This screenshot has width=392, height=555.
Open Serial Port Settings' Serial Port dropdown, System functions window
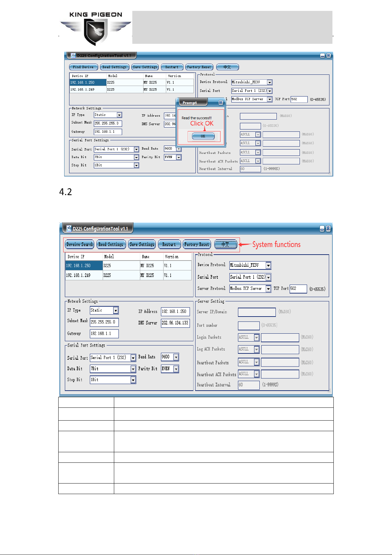[133, 358]
